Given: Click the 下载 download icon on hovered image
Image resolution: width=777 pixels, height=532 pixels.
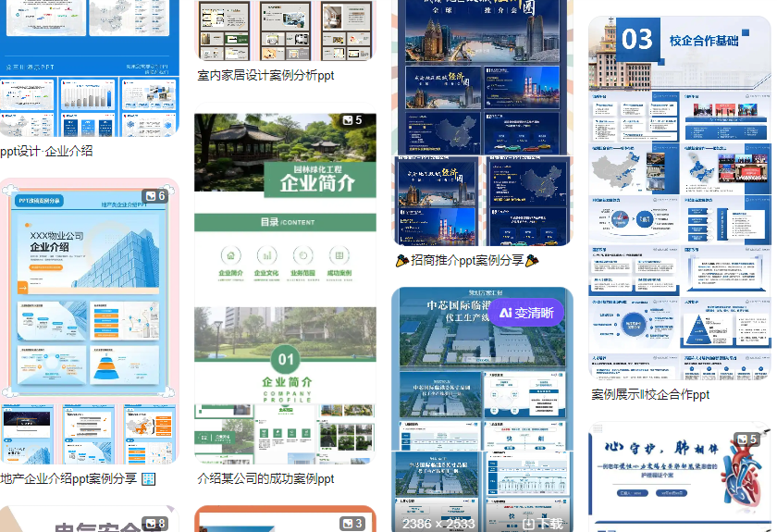Looking at the screenshot, I should (543, 523).
